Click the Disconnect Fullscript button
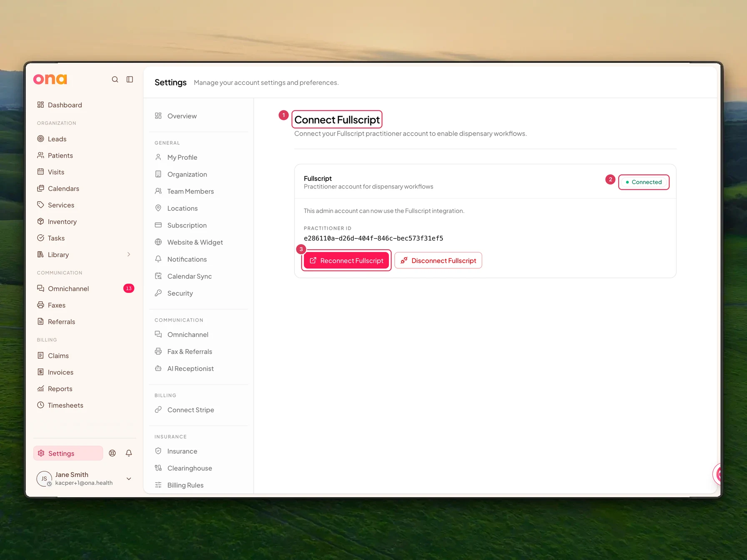Image resolution: width=747 pixels, height=560 pixels. [438, 260]
